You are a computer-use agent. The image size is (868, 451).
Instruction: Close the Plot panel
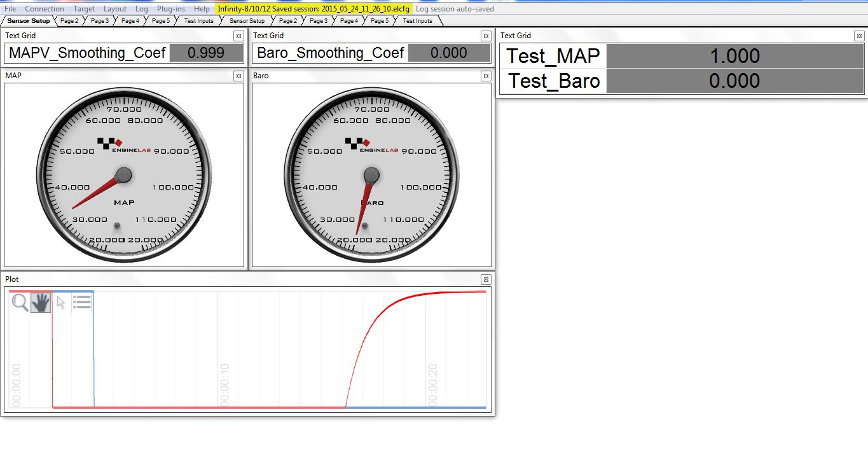coord(486,279)
